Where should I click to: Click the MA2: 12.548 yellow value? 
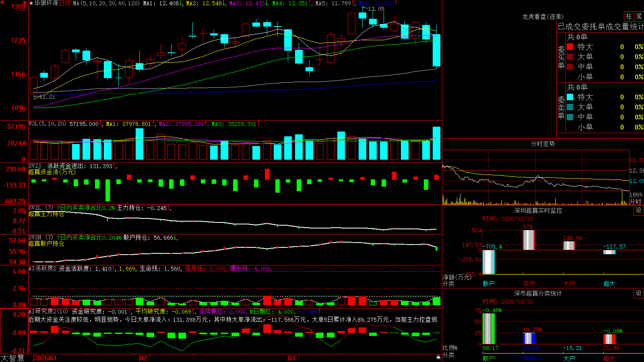click(206, 3)
